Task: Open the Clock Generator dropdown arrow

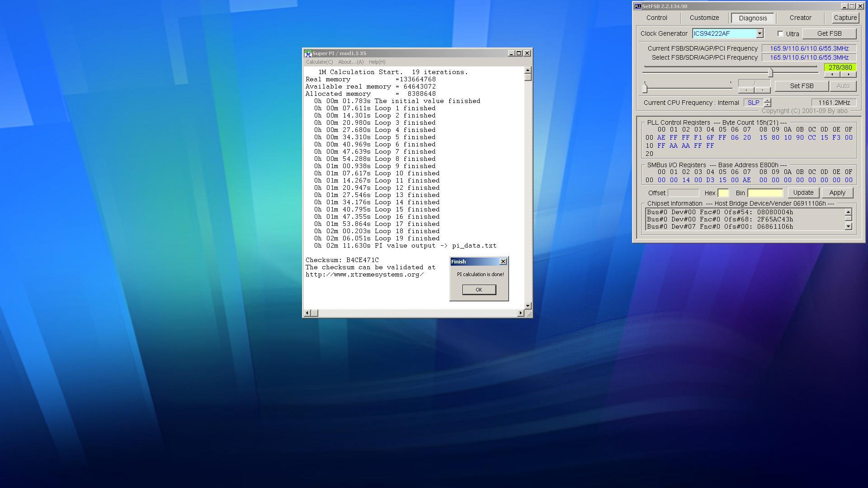Action: click(760, 33)
